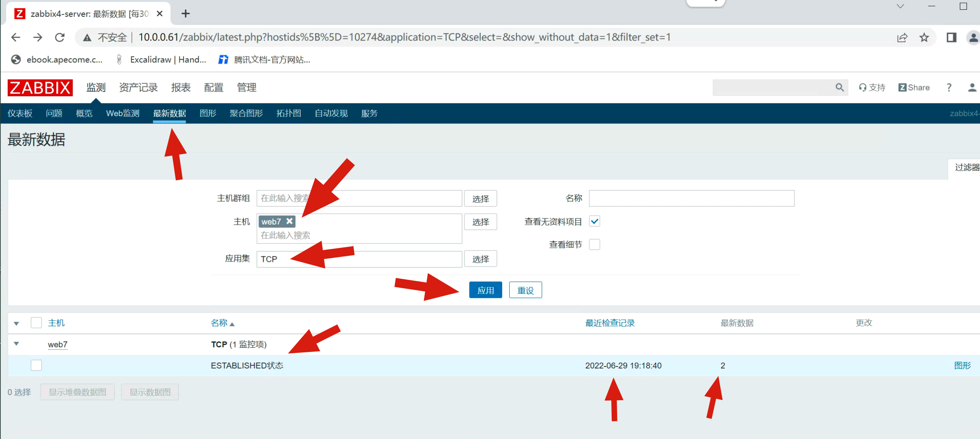Switch to the 问题 submenu tab

tap(54, 113)
